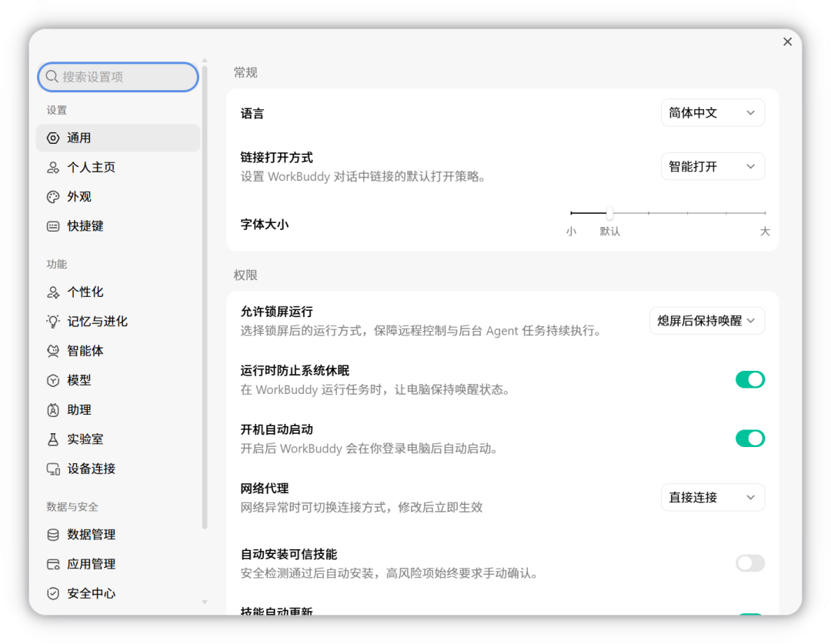
Task: Click the 智能体 agent icon
Action: pyautogui.click(x=53, y=351)
